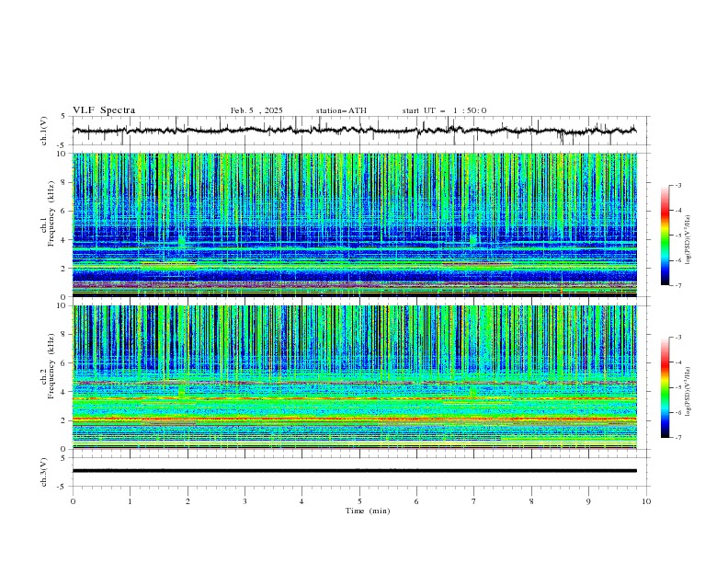The width and height of the screenshot is (728, 563).
Task: Click inside the ch.2 spectrogram panel
Action: click(x=354, y=377)
